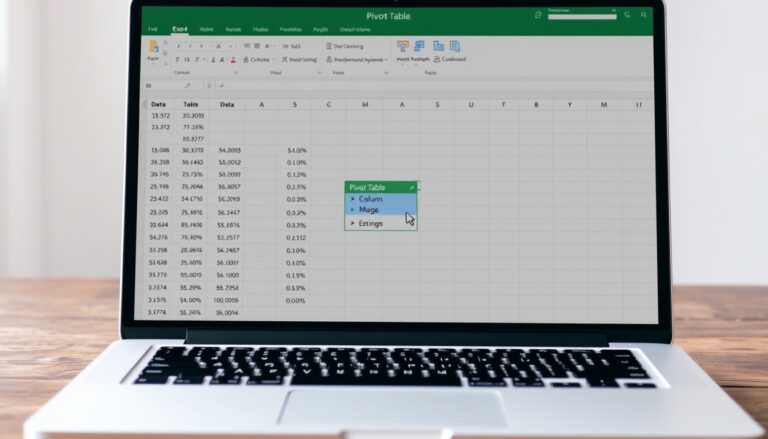Click the search box in the title bar
The width and height of the screenshot is (768, 439).
tap(582, 17)
